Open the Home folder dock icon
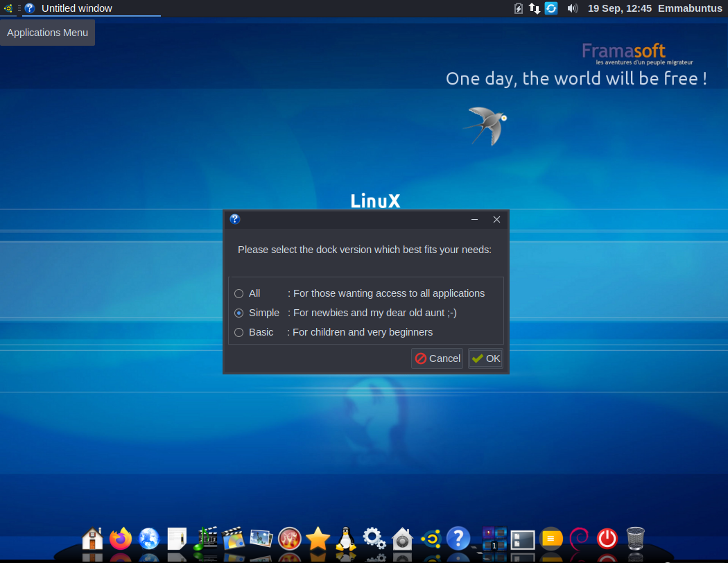 pos(92,539)
